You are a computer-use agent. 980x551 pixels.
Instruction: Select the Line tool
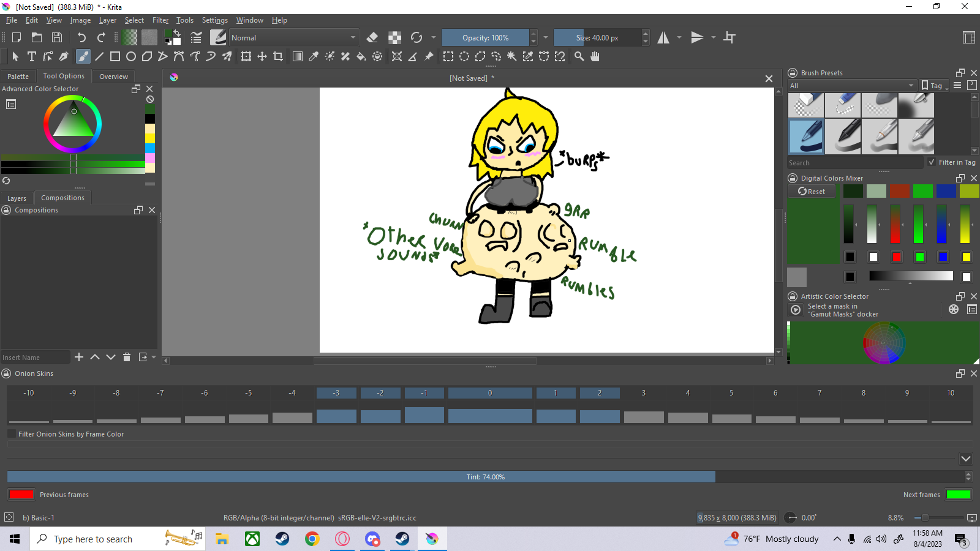(99, 56)
